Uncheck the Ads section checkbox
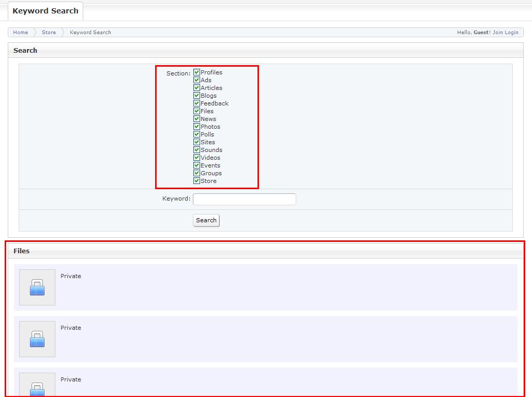 [x=196, y=80]
